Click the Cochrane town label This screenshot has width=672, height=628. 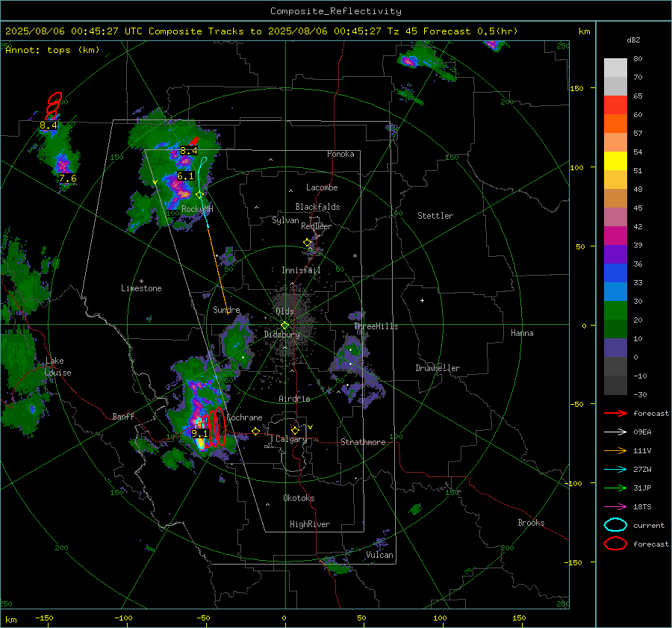244,417
